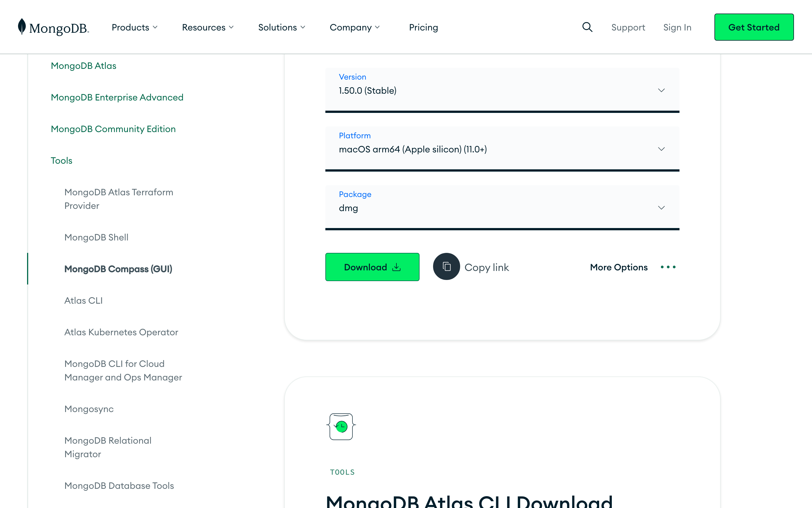
Task: Click the Version field label
Action: 352,77
